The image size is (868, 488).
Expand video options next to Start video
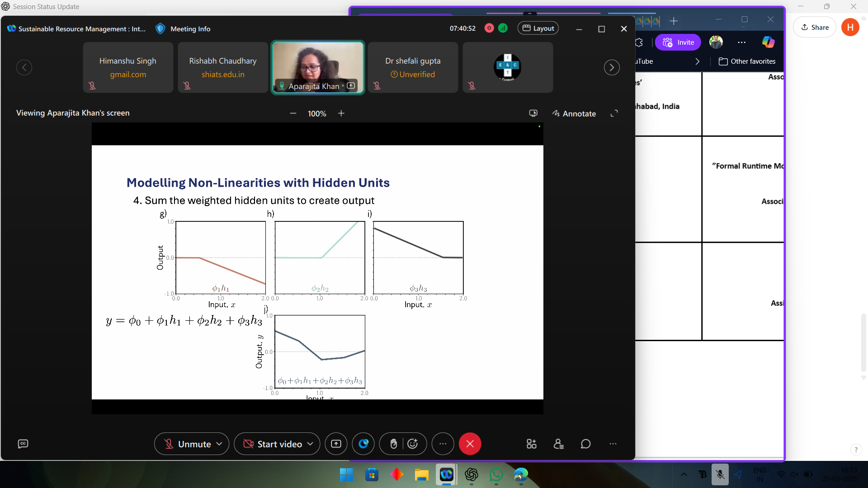coord(311,444)
